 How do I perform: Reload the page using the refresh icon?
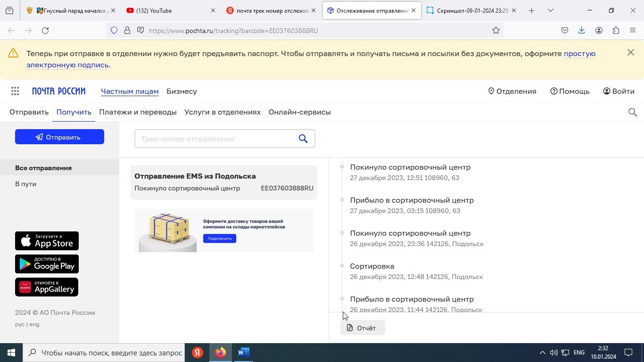[x=45, y=31]
